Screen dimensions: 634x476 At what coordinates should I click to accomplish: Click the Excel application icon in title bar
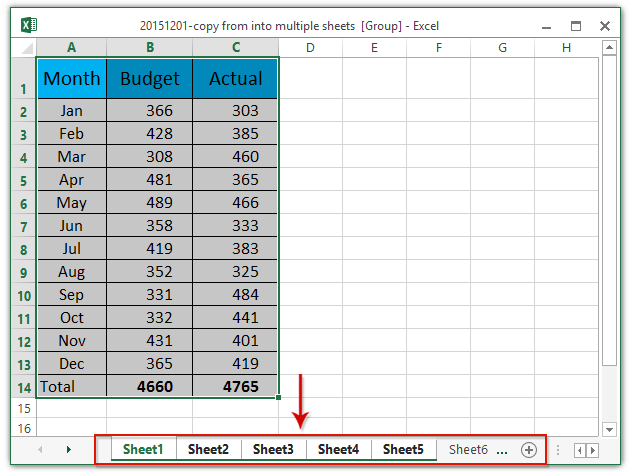click(x=29, y=25)
